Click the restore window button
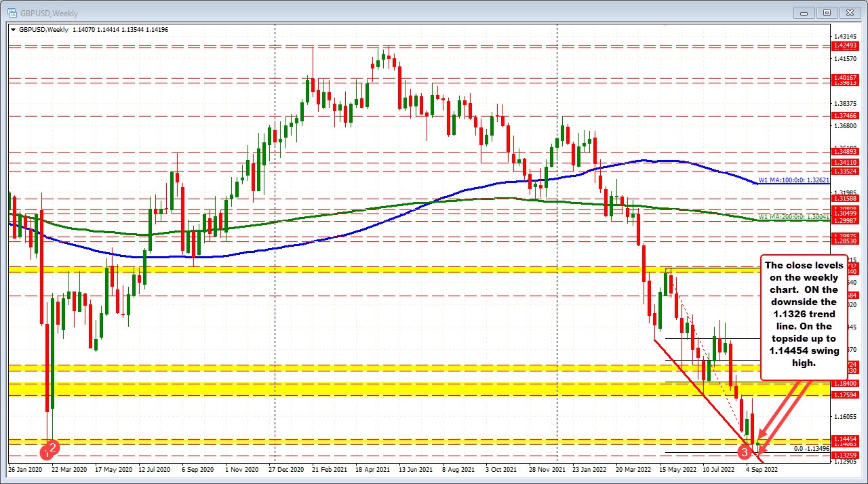Viewport: 868px width, 484px height. click(x=826, y=12)
